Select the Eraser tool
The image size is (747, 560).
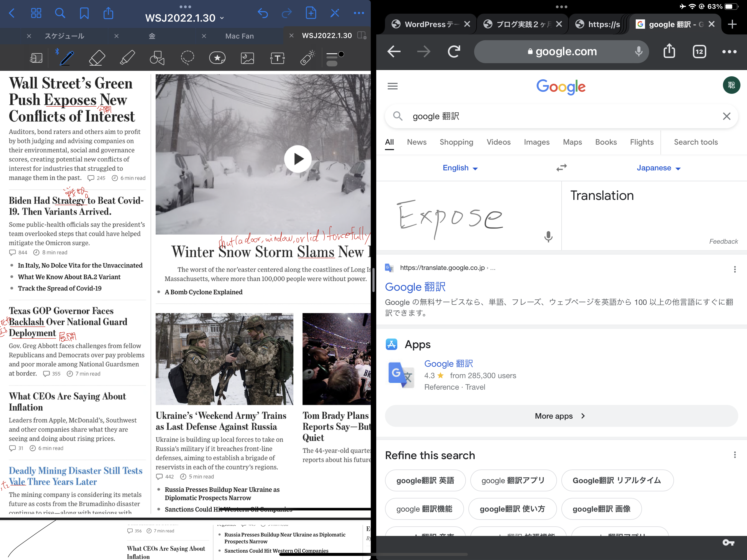(97, 58)
